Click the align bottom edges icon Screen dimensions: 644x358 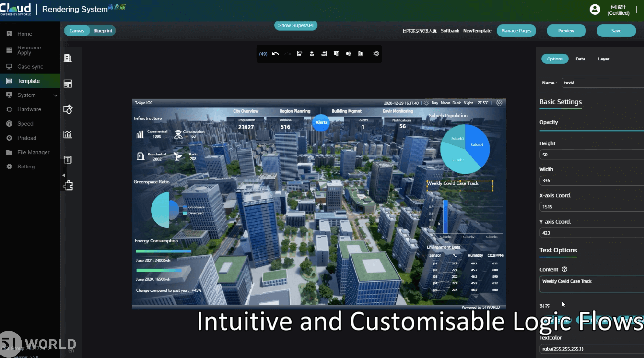click(361, 54)
